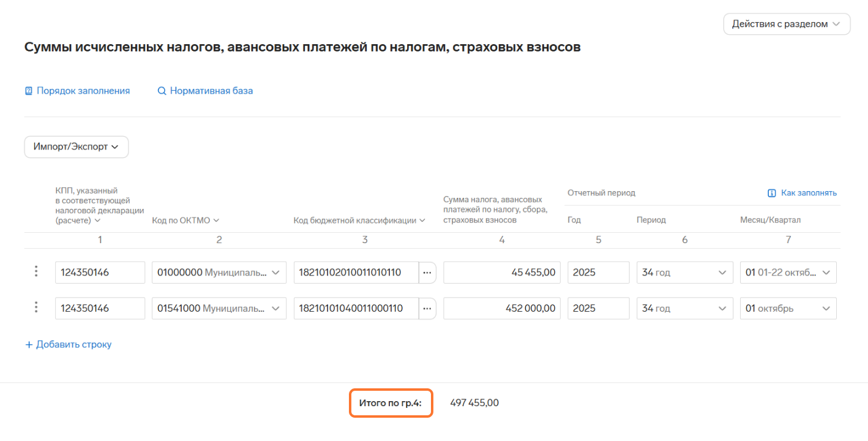Open period dropdown '34 год' in first row

[x=684, y=273]
